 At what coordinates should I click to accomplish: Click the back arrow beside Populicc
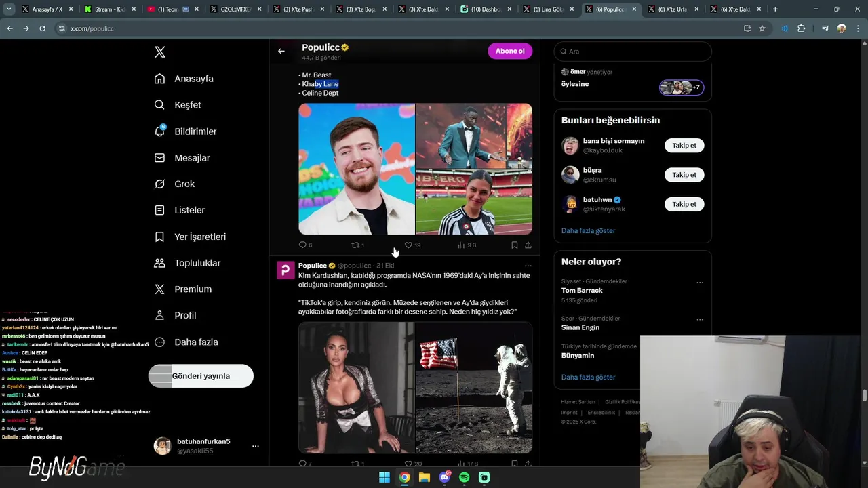(x=281, y=51)
